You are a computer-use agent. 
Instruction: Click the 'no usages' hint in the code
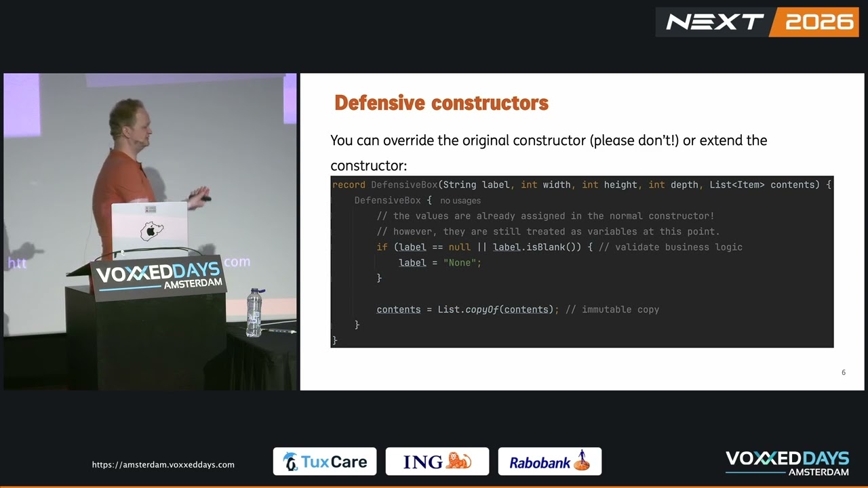pos(460,201)
